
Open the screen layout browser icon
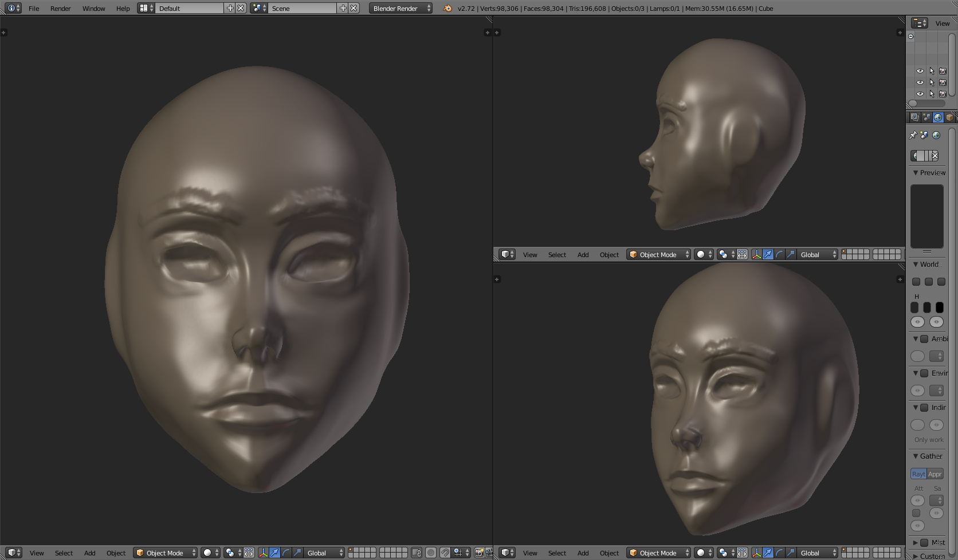point(146,8)
